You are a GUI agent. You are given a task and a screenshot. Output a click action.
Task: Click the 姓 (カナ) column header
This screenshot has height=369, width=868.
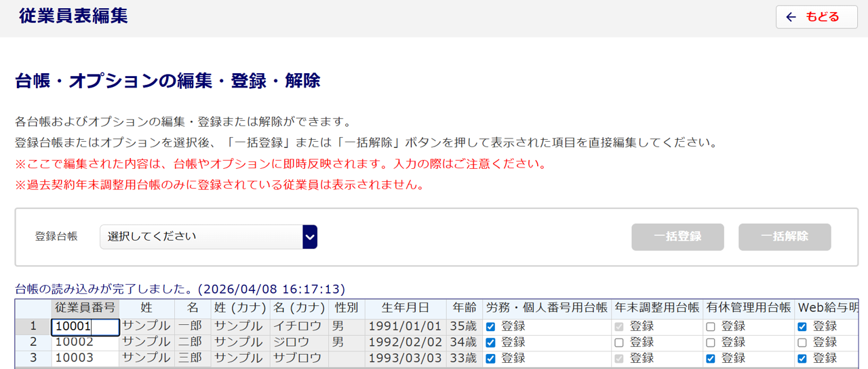tap(240, 308)
